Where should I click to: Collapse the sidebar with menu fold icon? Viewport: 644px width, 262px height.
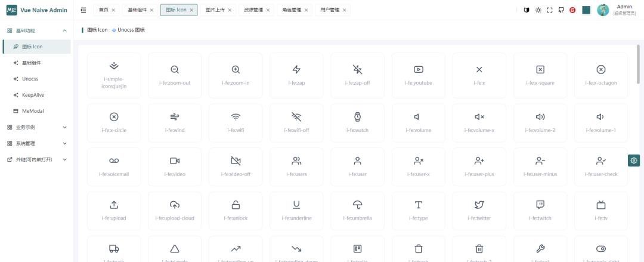tap(84, 10)
